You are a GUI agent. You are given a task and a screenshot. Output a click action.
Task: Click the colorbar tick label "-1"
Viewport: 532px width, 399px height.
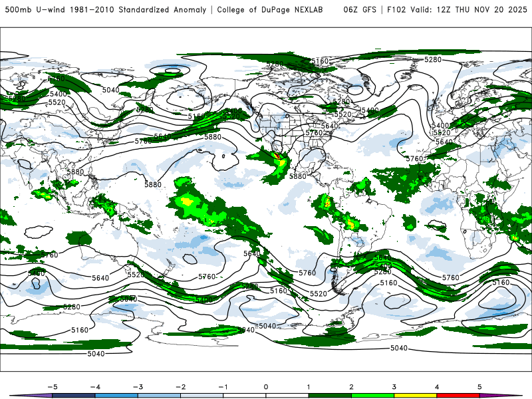(x=223, y=387)
